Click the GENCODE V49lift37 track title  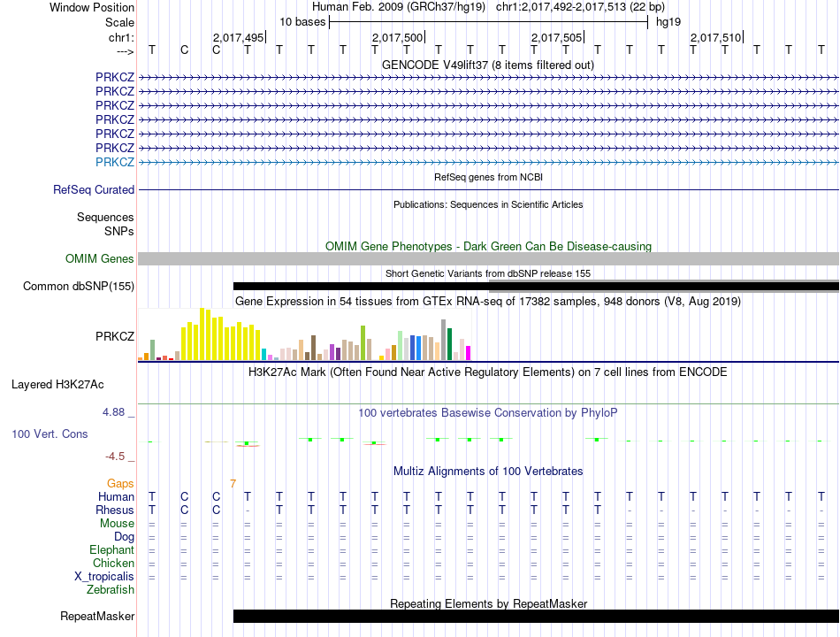click(488, 65)
